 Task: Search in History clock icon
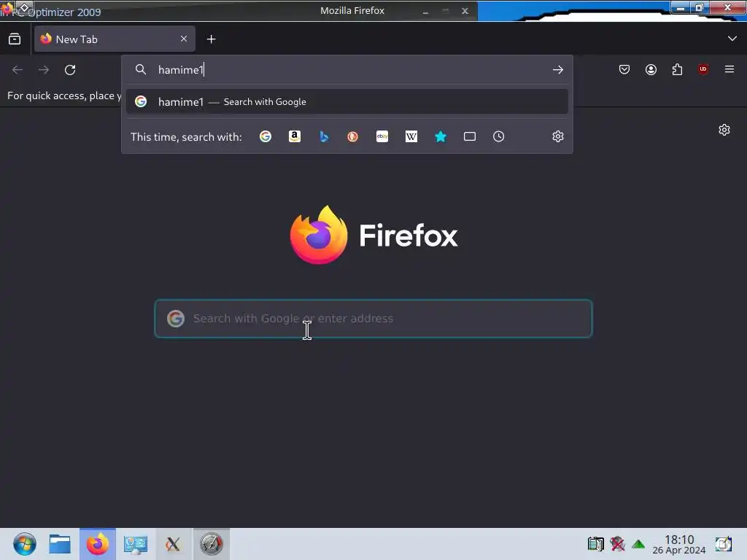499,136
